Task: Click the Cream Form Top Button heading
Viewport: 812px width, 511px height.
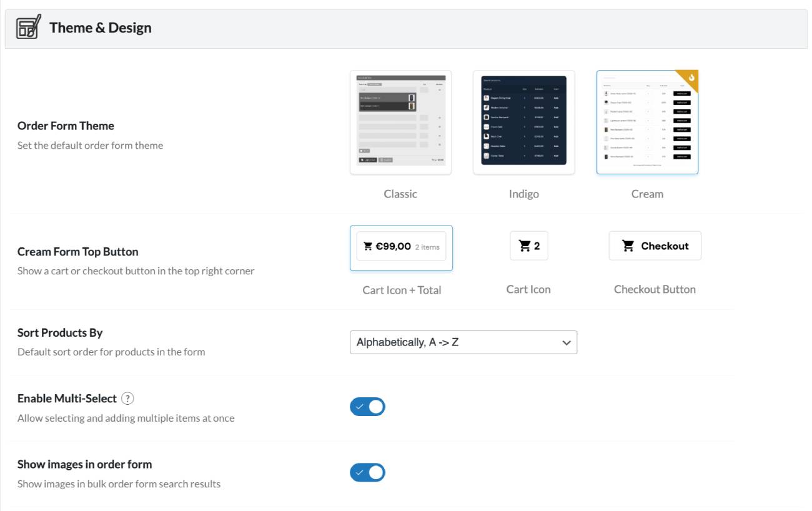Action: [78, 252]
